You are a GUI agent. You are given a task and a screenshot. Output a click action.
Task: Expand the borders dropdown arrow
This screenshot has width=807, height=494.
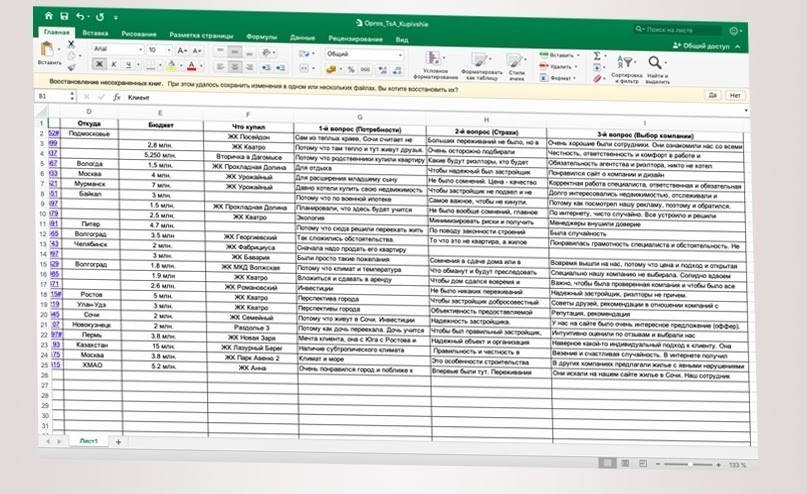tap(160, 65)
